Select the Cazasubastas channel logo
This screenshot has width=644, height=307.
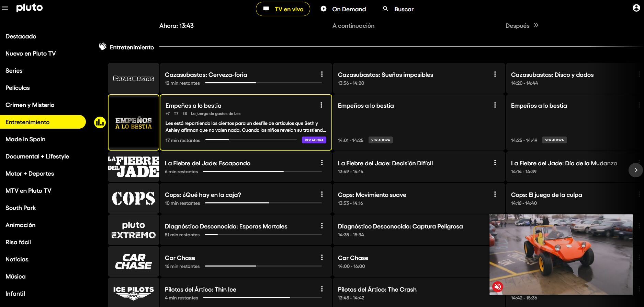tap(134, 78)
